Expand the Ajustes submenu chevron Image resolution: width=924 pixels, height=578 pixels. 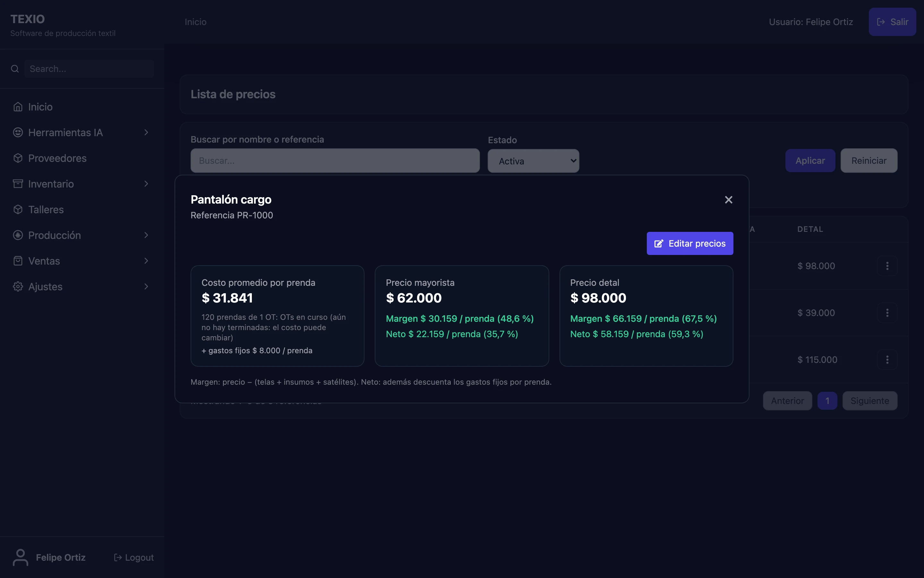[146, 286]
